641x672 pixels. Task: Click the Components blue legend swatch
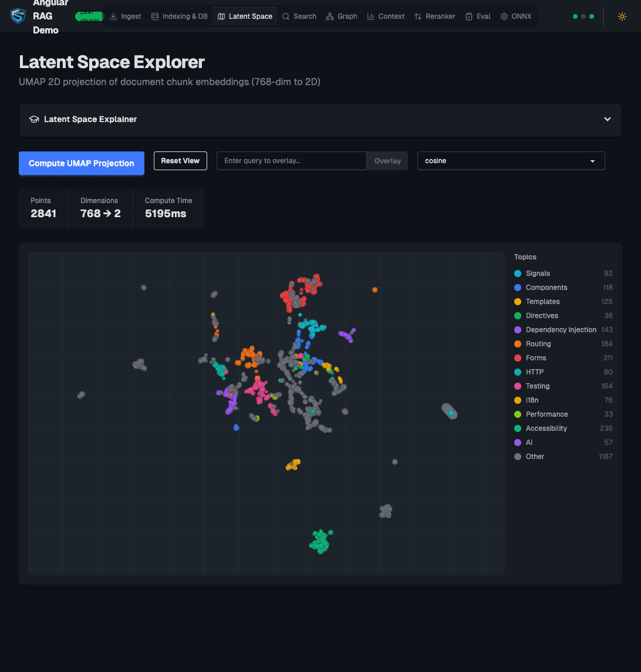(x=518, y=288)
